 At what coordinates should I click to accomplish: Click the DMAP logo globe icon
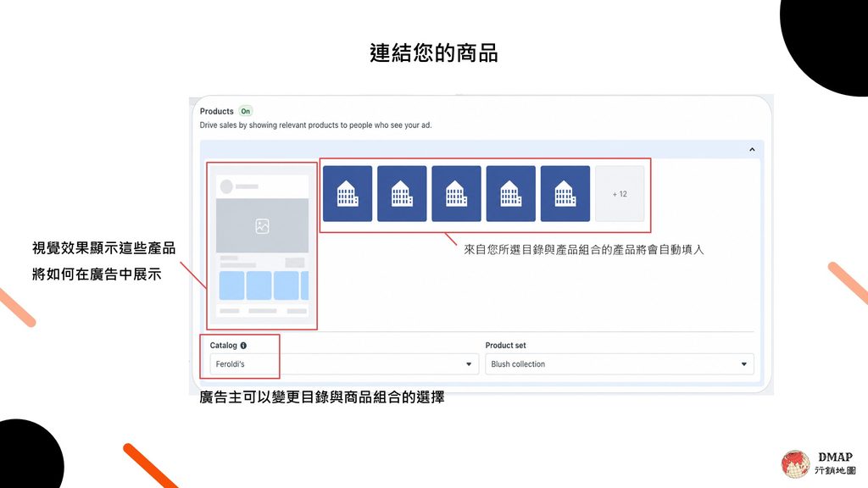tap(795, 463)
